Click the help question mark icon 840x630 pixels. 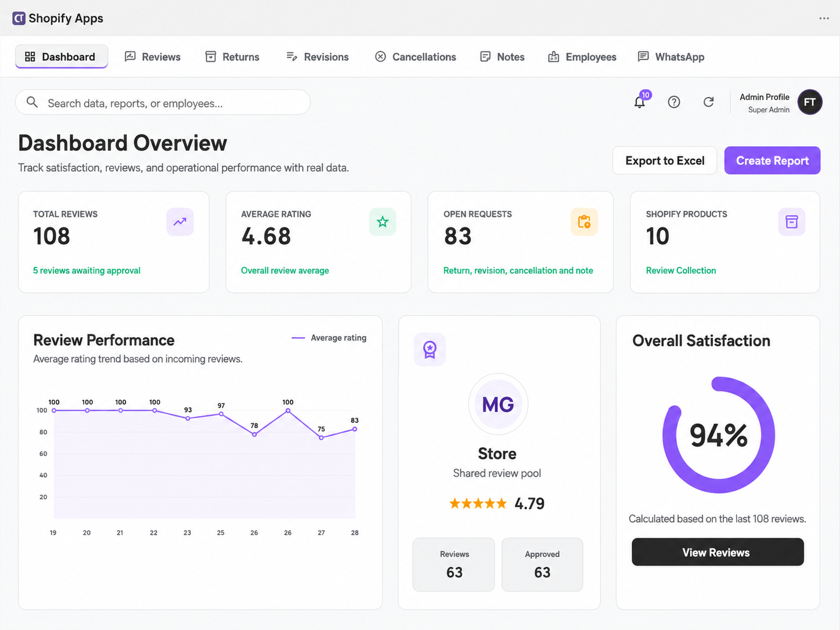coord(674,102)
